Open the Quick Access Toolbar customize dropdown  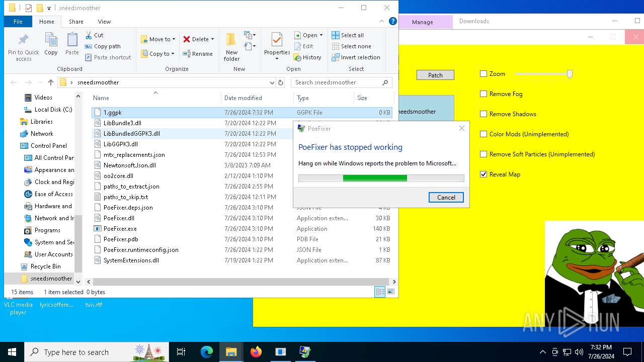49,8
